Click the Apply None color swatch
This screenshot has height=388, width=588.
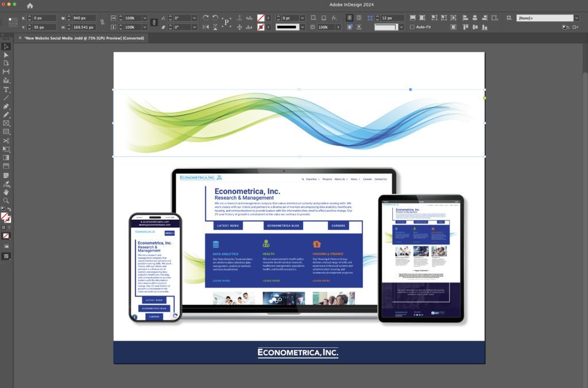point(6,236)
